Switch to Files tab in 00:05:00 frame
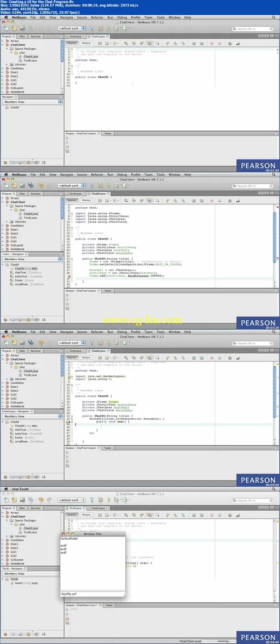The height and width of the screenshot is (644, 280). [x=22, y=351]
